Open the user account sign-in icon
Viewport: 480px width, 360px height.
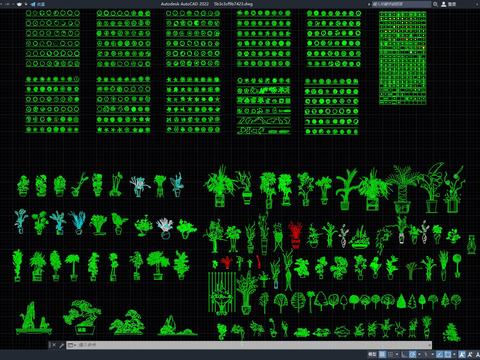coord(444,4)
